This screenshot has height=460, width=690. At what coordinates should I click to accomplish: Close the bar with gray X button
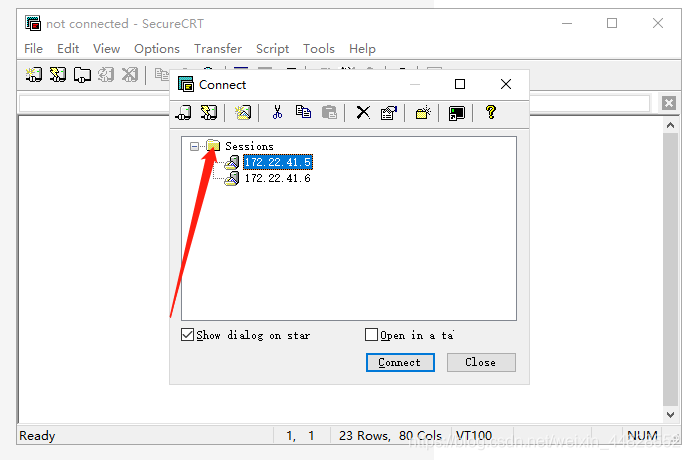pos(669,103)
